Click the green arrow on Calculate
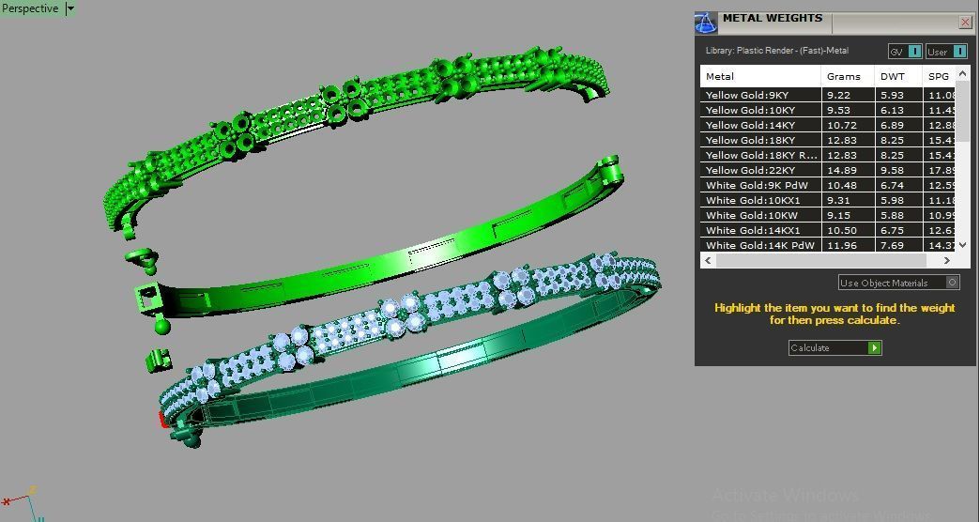The image size is (980, 522). (x=874, y=347)
